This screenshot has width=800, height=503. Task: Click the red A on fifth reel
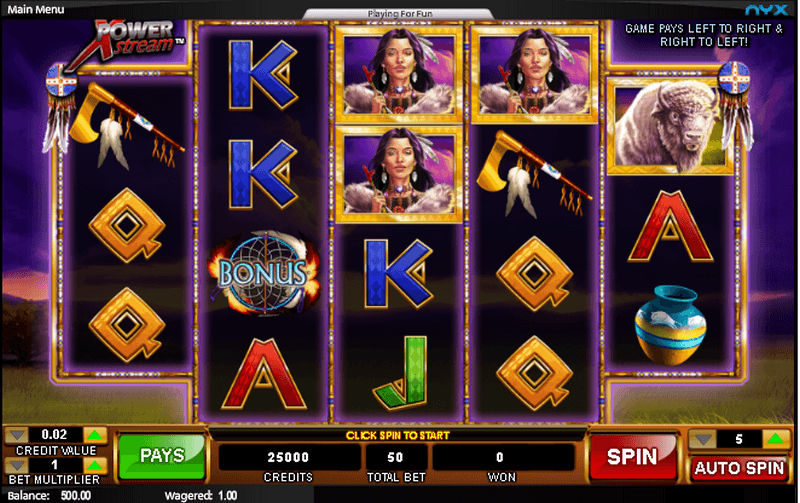point(670,226)
